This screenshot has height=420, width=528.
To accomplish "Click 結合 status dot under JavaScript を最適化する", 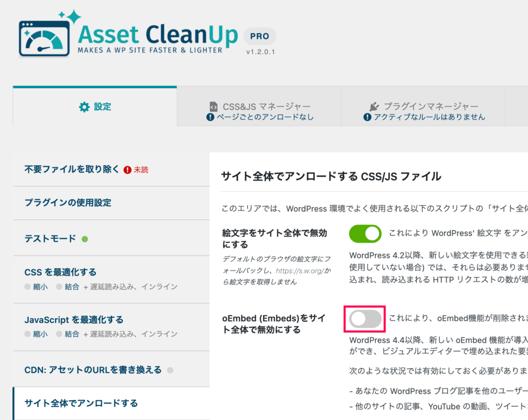I will click(x=59, y=334).
